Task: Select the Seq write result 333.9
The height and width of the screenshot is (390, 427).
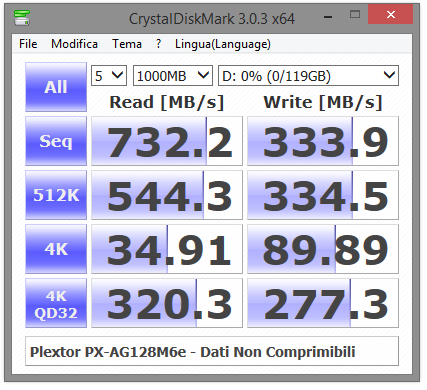Action: tap(323, 141)
